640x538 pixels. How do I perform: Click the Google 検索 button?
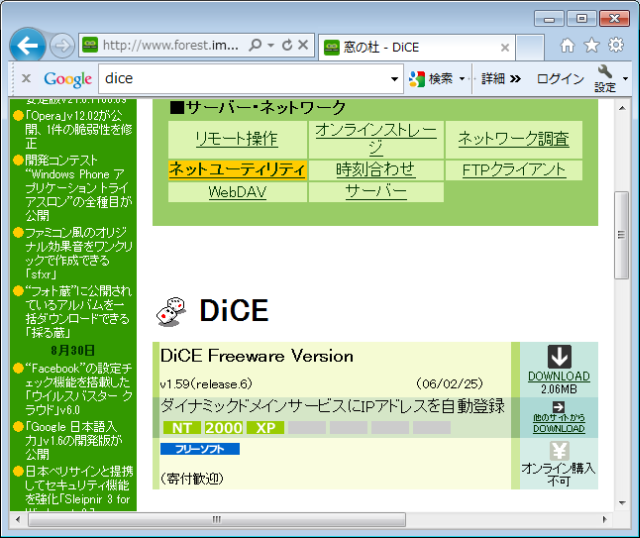pos(431,78)
